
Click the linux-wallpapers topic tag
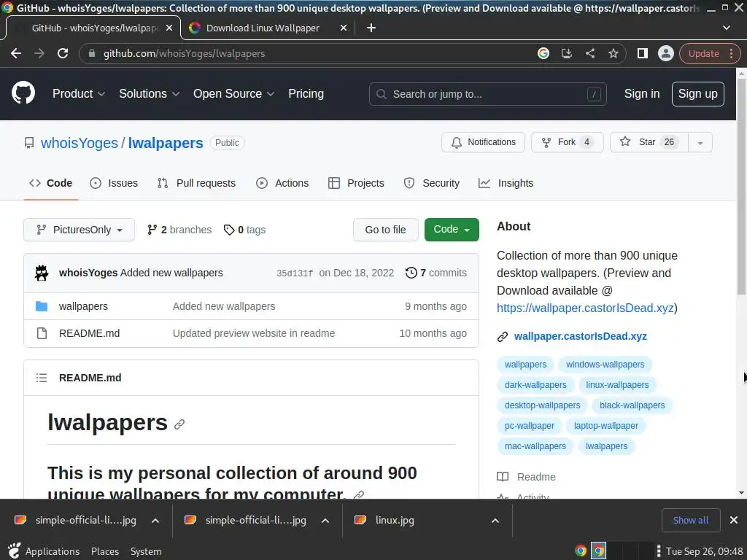pyautogui.click(x=617, y=385)
